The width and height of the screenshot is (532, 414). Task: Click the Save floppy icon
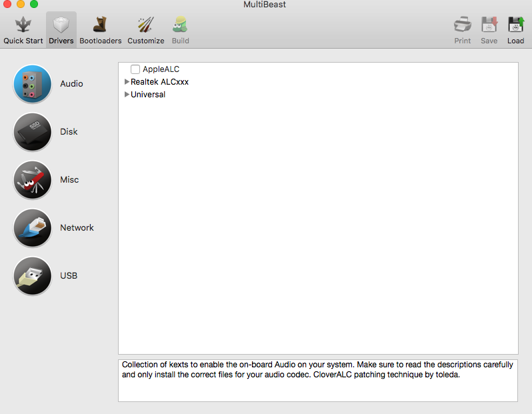pyautogui.click(x=489, y=25)
